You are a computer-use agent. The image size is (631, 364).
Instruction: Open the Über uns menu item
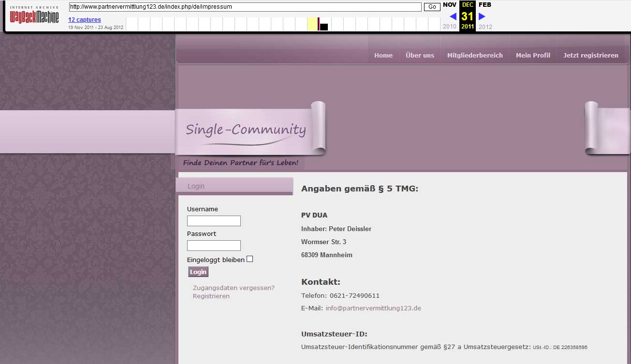[x=420, y=56]
